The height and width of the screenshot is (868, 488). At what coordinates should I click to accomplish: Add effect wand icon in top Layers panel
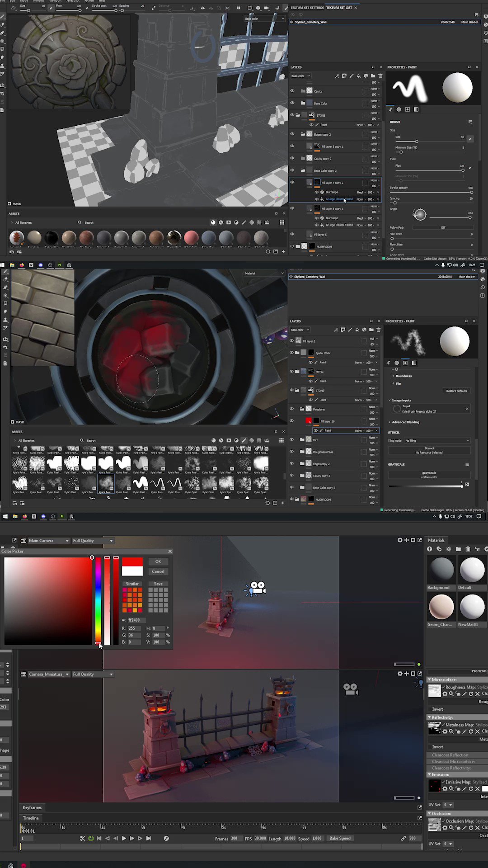(337, 76)
